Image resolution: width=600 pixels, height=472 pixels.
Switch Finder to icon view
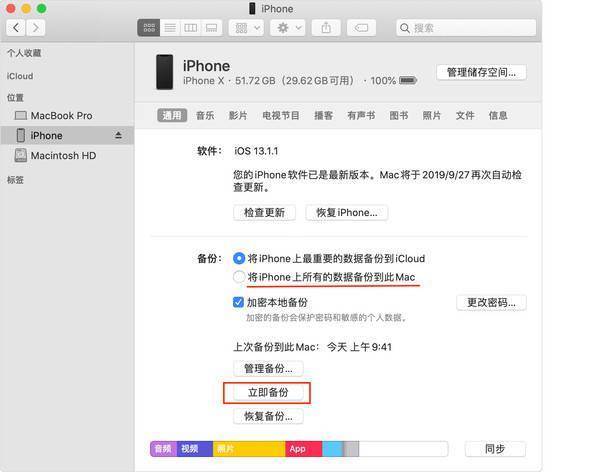pyautogui.click(x=149, y=28)
